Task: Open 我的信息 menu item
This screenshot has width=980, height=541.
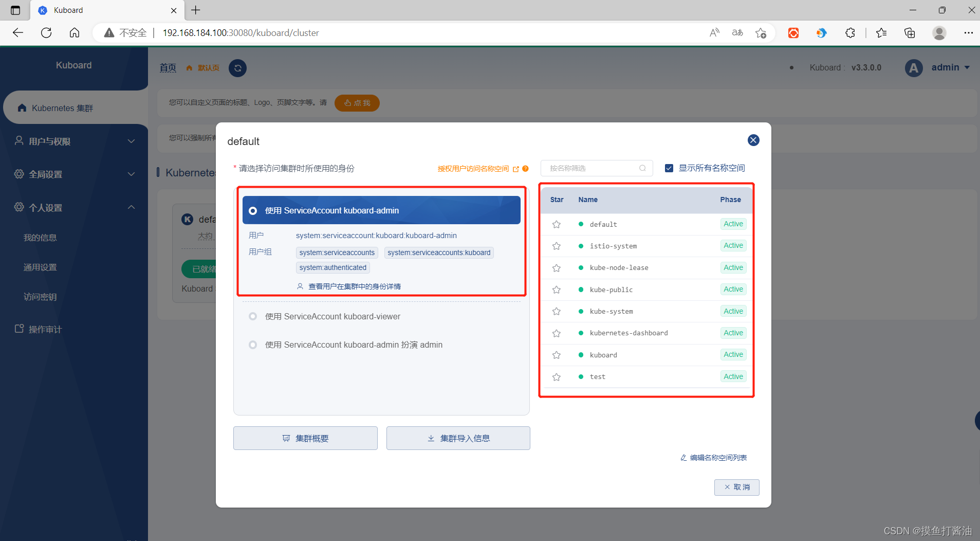Action: (40, 238)
